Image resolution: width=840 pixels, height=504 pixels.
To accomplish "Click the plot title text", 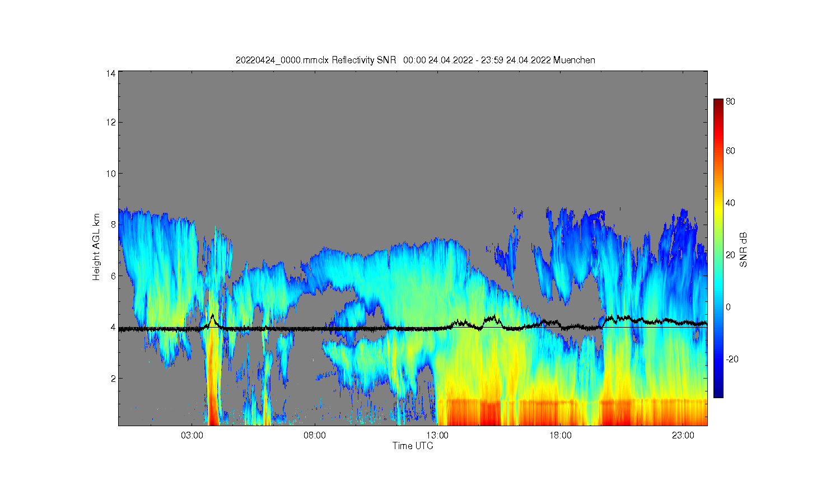I will [415, 60].
